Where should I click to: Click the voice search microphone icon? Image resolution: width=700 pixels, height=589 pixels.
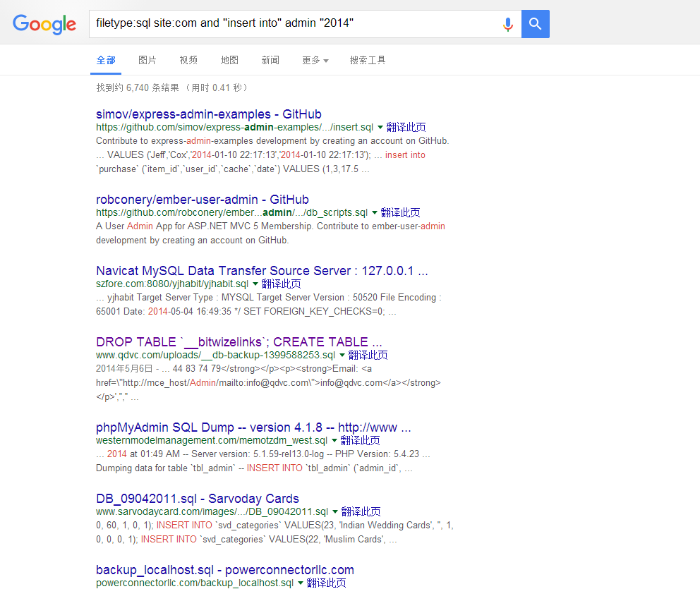[507, 24]
